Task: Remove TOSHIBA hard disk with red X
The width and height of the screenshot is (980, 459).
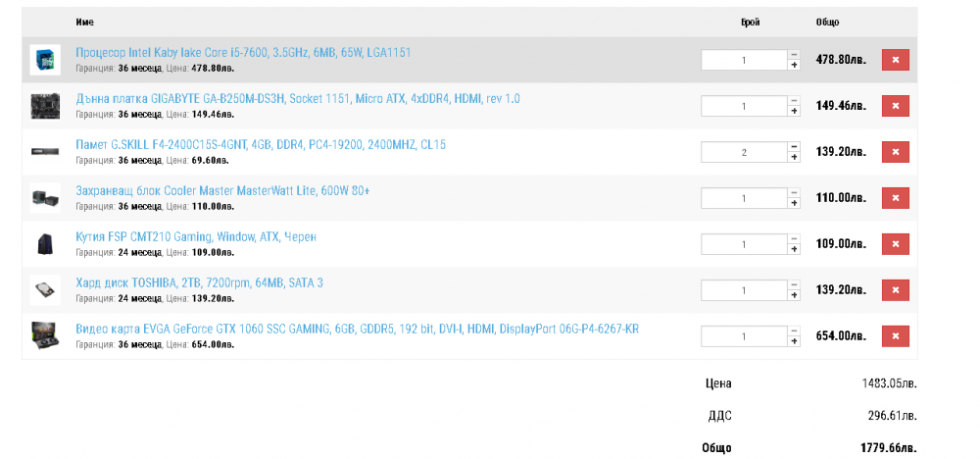Action: click(895, 290)
